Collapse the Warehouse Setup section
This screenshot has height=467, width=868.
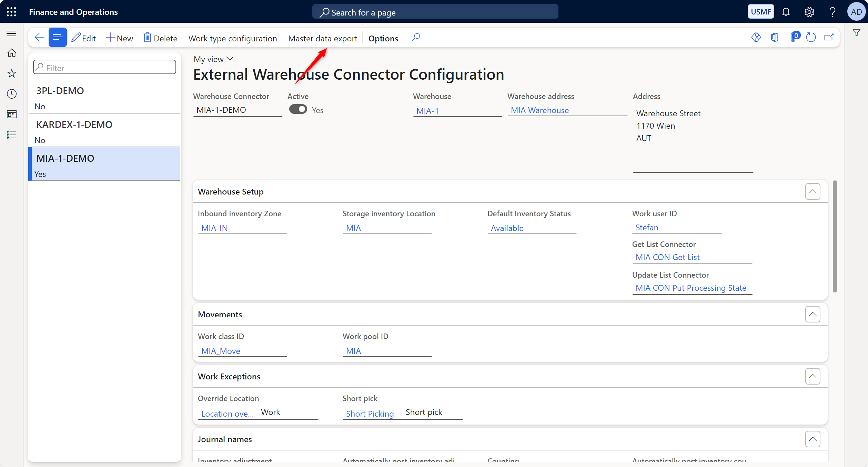point(813,191)
